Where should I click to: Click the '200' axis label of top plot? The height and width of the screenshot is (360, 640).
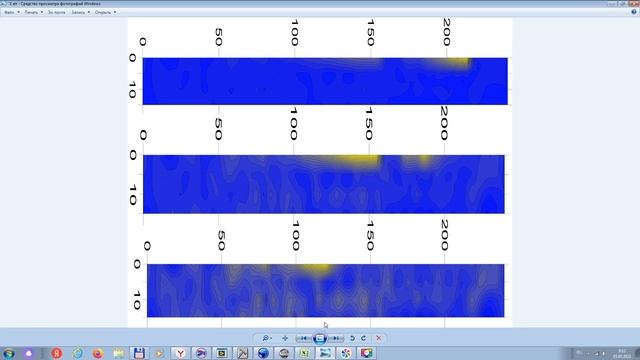tap(447, 32)
